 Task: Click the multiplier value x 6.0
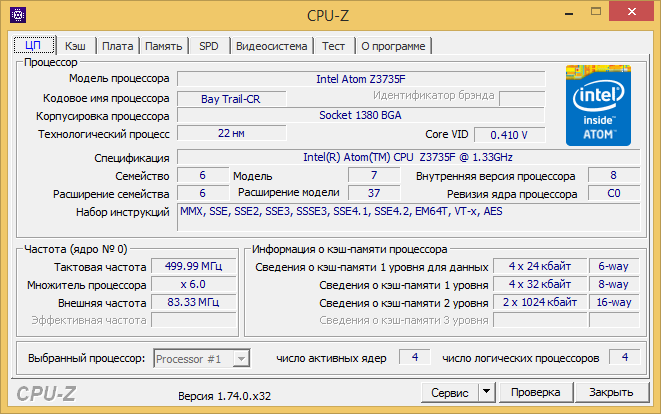coord(193,285)
